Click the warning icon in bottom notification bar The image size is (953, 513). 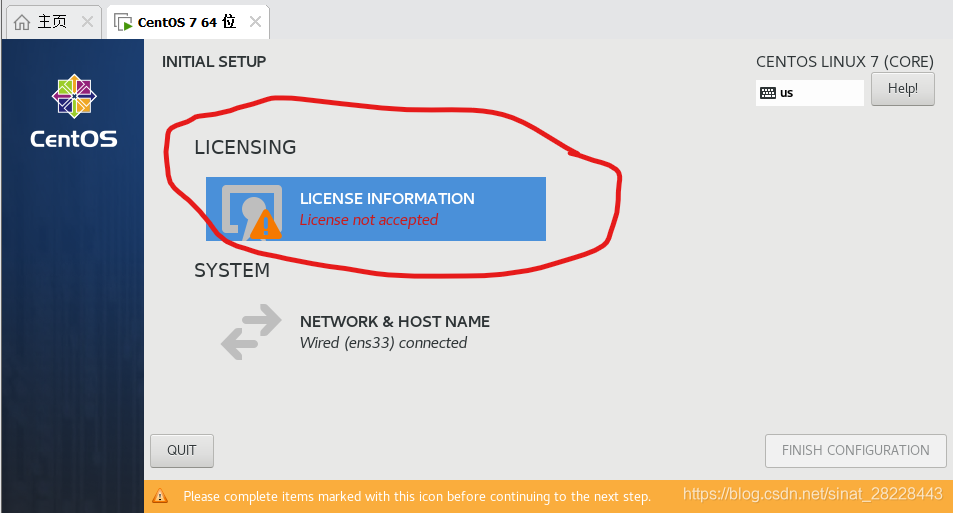[160, 496]
